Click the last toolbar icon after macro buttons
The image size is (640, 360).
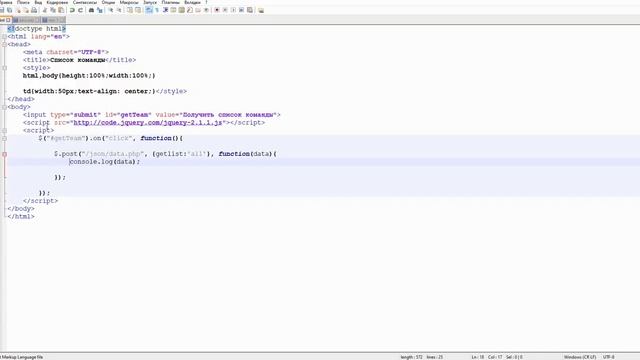pyautogui.click(x=261, y=10)
